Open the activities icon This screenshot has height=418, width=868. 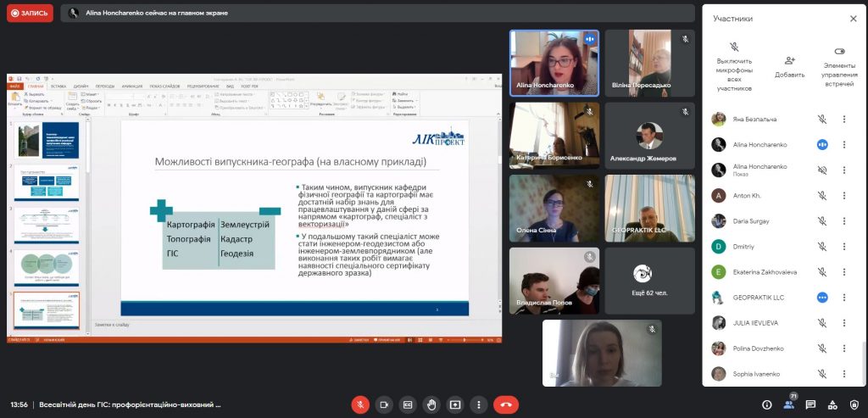pos(832,404)
